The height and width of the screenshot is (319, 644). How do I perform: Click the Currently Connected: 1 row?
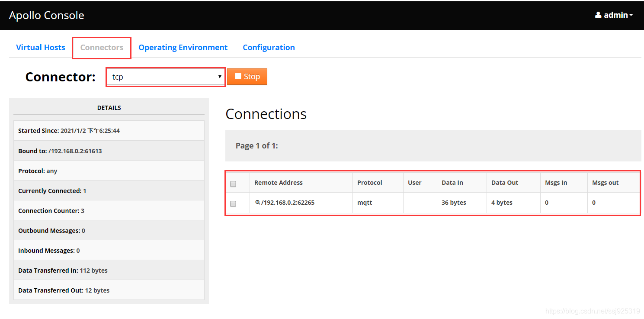[x=109, y=190]
